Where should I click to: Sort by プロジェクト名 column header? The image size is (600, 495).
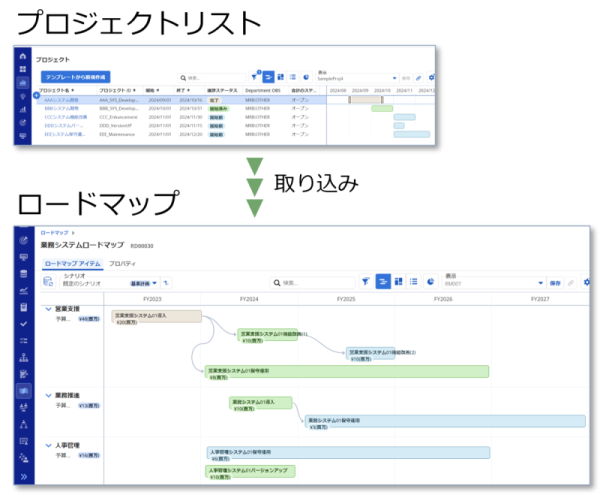click(x=56, y=90)
